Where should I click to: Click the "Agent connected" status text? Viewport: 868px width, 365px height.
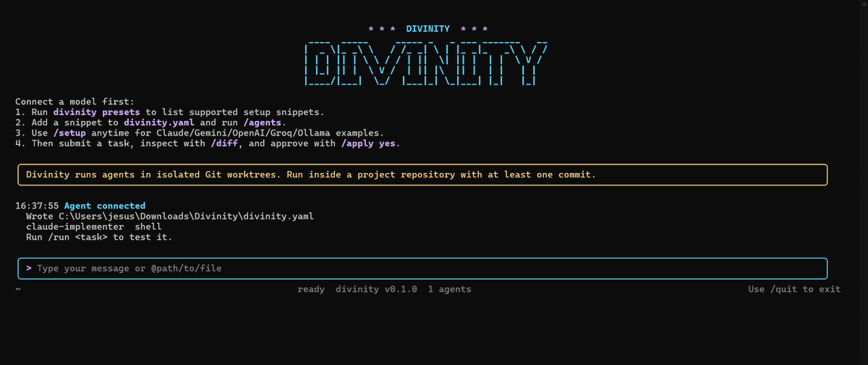coord(105,206)
